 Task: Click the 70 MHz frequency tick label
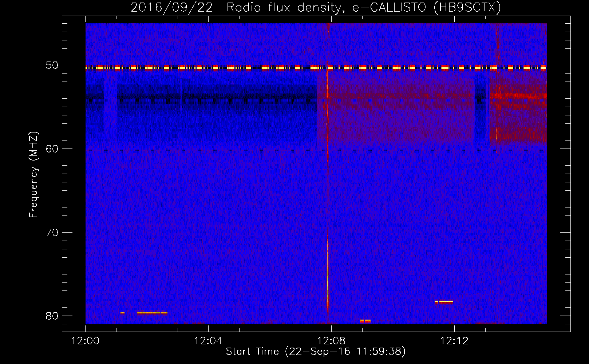(x=52, y=233)
